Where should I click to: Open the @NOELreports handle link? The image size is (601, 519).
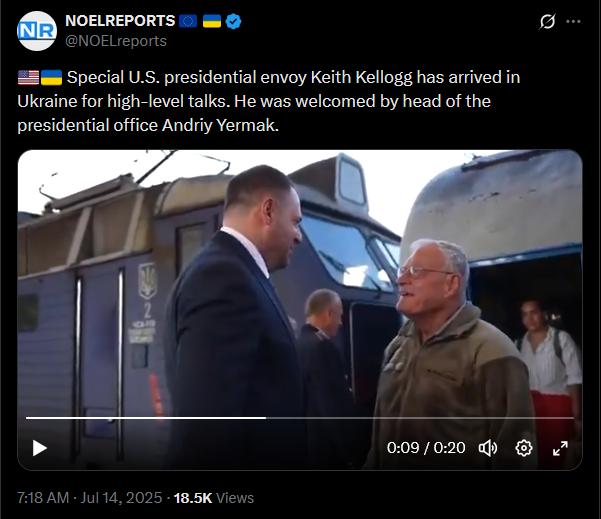[116, 41]
